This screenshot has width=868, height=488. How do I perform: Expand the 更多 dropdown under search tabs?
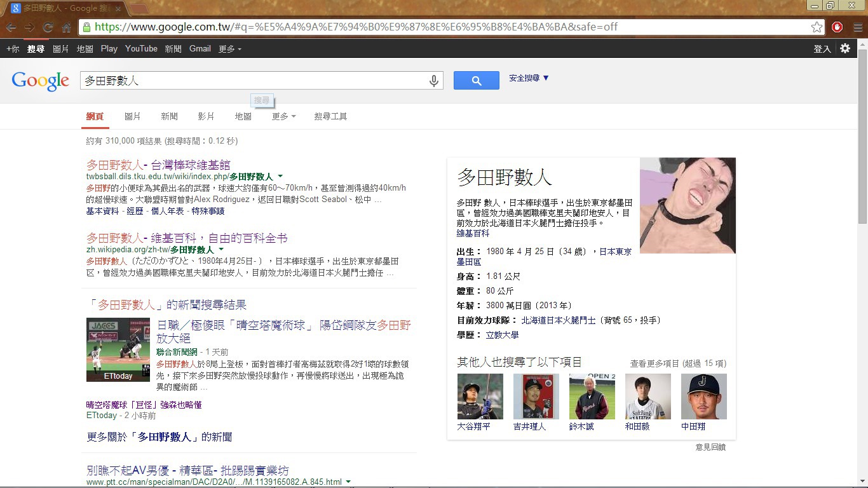point(283,116)
